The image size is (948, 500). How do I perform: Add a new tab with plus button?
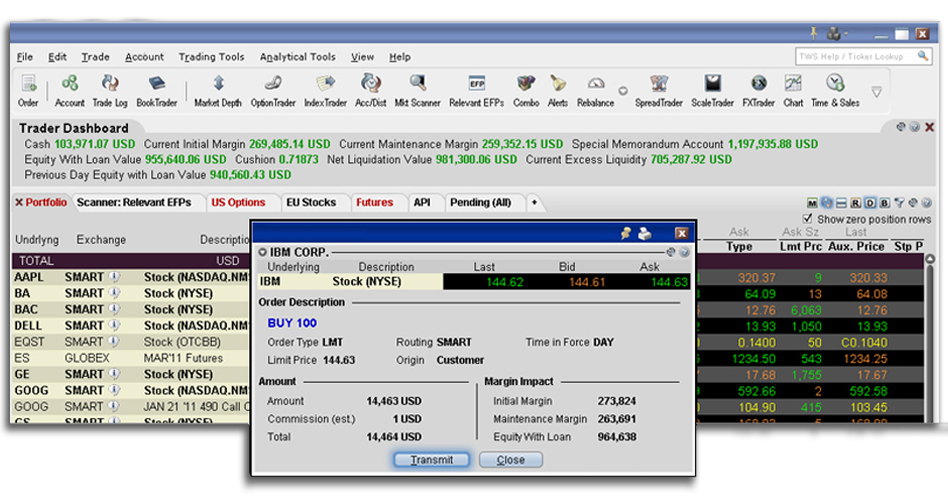coord(534,203)
